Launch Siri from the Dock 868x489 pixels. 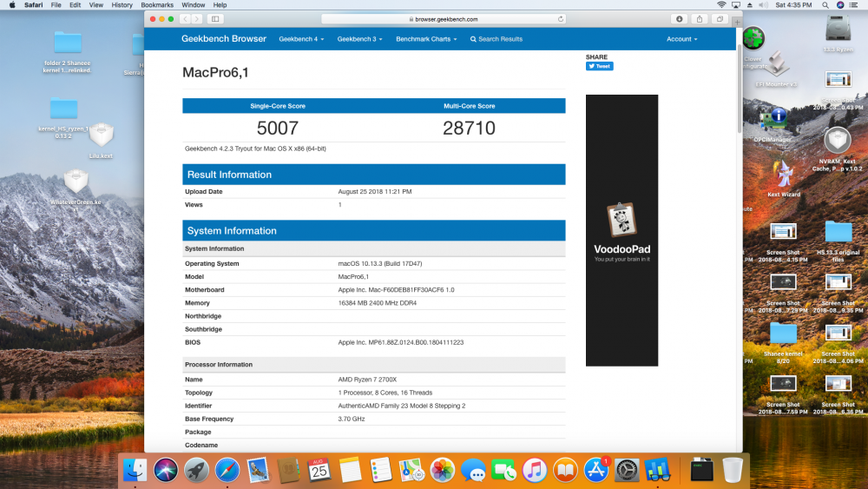point(166,470)
